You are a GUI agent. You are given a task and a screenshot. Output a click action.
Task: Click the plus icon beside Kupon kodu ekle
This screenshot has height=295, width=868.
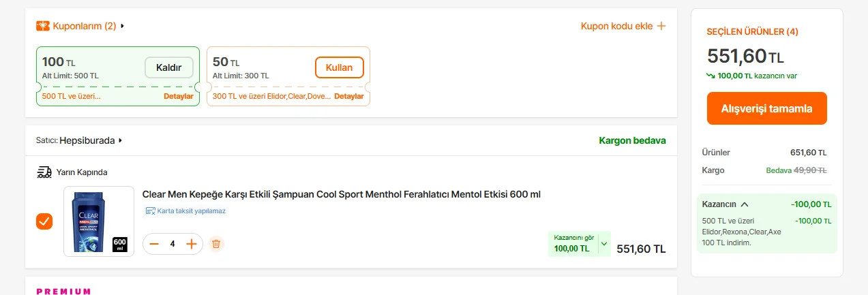click(x=661, y=26)
